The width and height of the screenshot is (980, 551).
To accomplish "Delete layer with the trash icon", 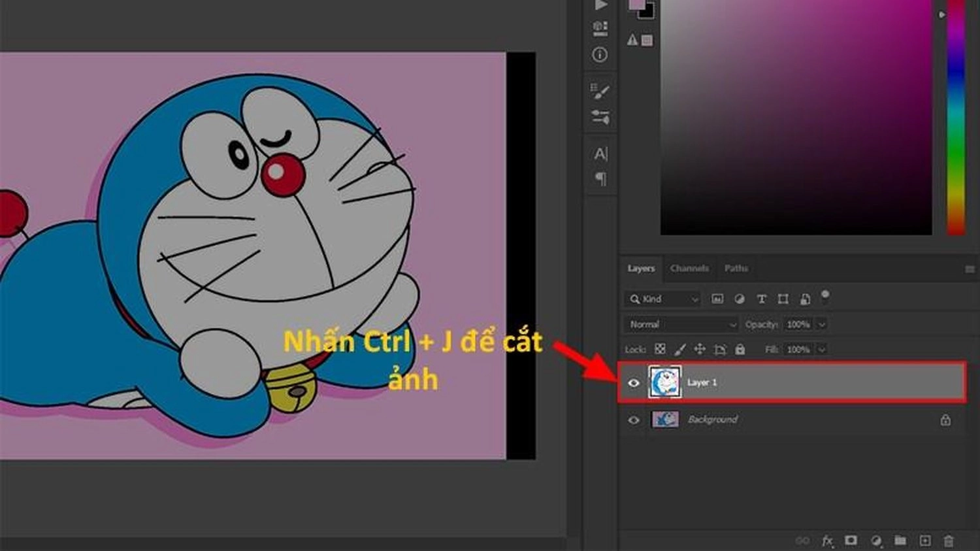I will click(x=949, y=541).
